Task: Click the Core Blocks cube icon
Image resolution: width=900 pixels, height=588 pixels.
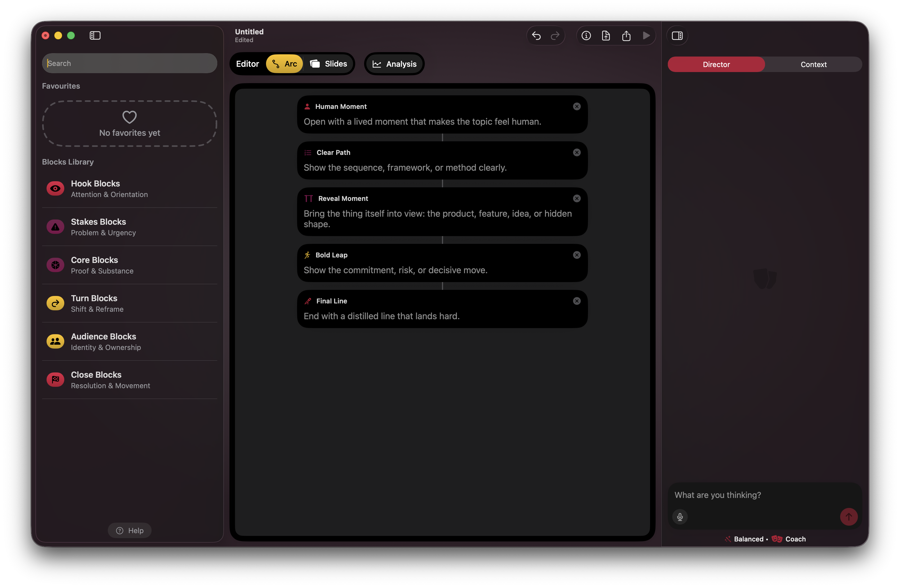Action: click(x=55, y=265)
